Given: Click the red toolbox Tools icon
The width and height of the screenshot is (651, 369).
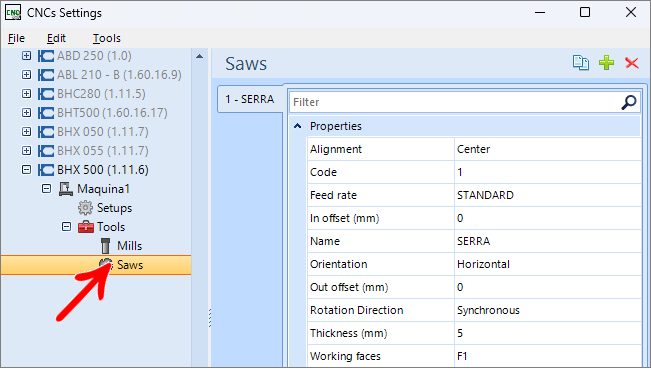Looking at the screenshot, I should (x=86, y=227).
